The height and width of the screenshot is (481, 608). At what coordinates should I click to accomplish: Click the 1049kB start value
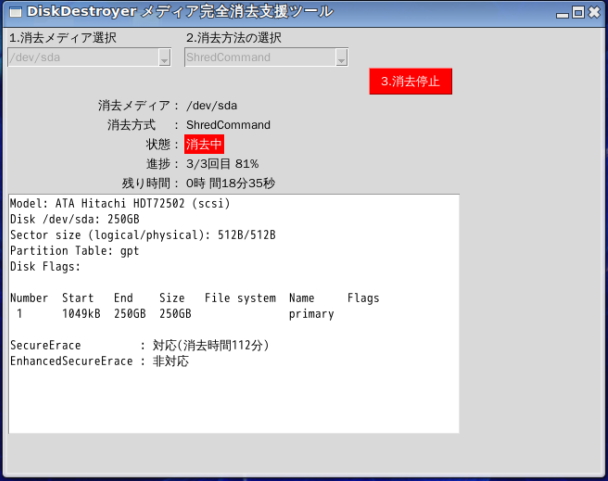81,314
